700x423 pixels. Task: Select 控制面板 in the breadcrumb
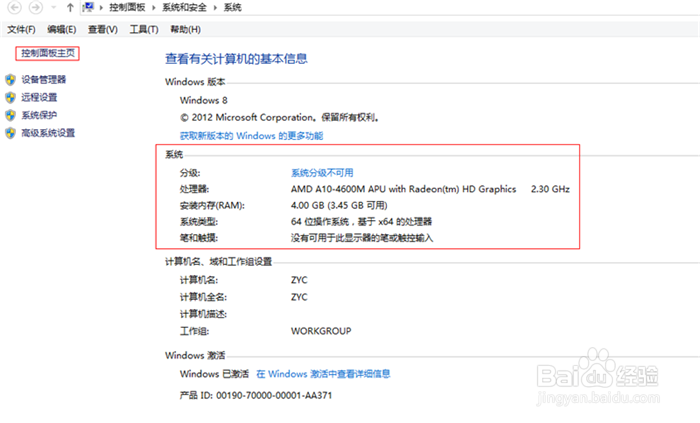click(127, 8)
